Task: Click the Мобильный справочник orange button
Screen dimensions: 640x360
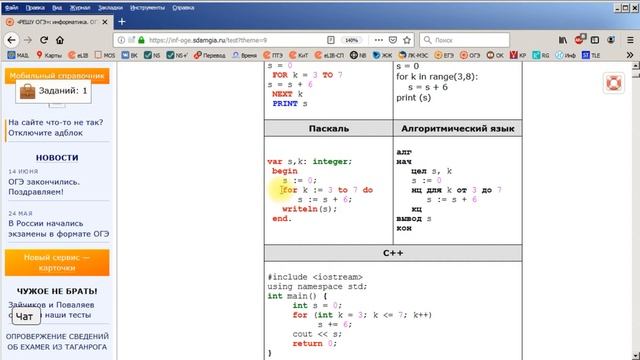Action: pos(57,76)
